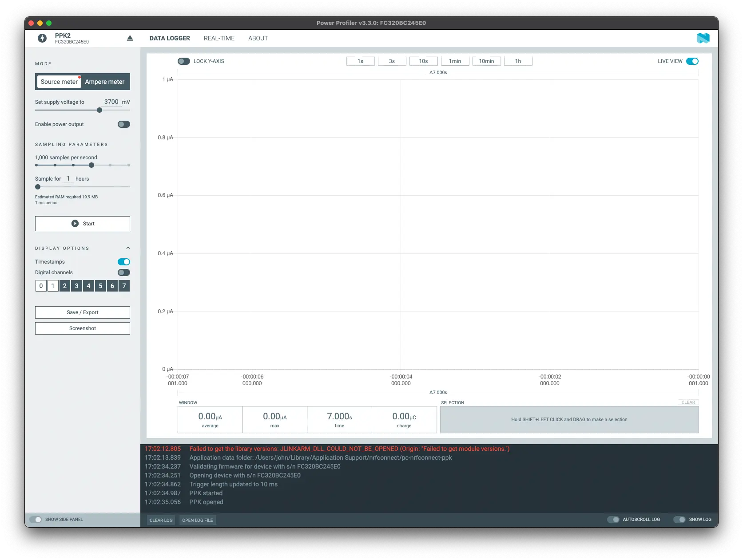Click the Screenshot button
Image resolution: width=743 pixels, height=560 pixels.
[x=83, y=328]
